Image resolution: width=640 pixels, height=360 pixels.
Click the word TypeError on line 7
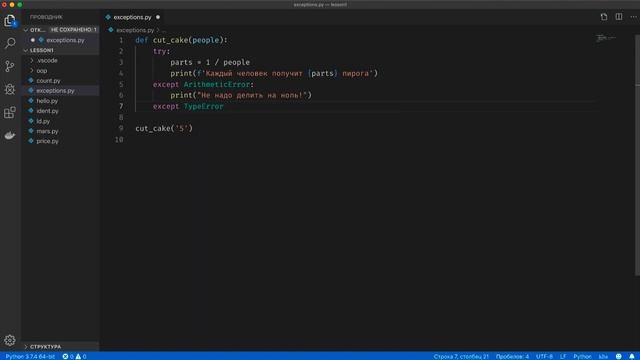click(204, 107)
